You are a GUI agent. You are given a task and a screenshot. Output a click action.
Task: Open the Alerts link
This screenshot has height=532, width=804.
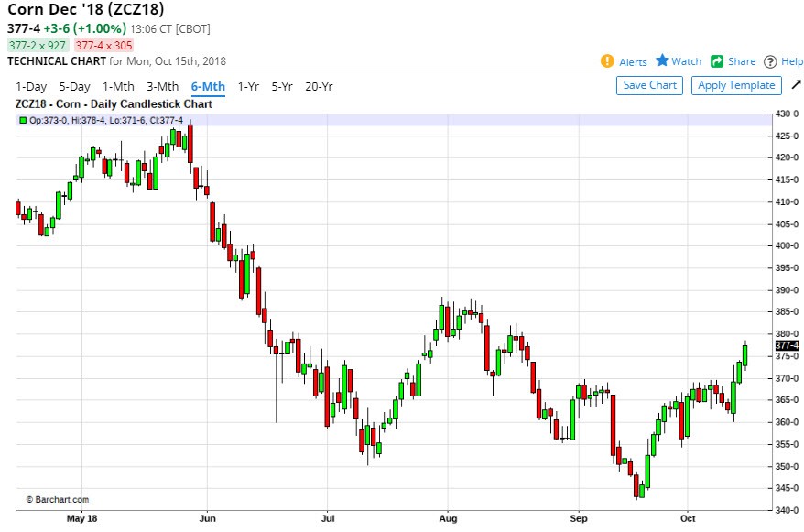click(633, 62)
